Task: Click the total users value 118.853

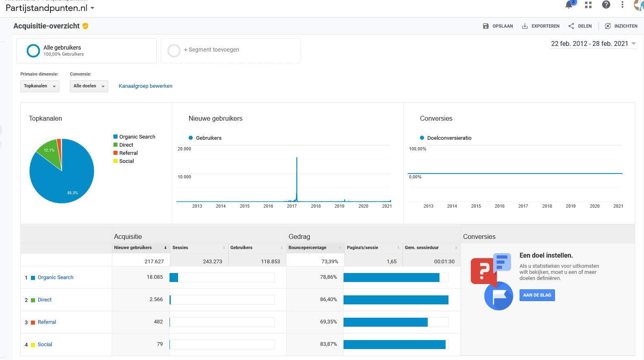Action: (270, 261)
